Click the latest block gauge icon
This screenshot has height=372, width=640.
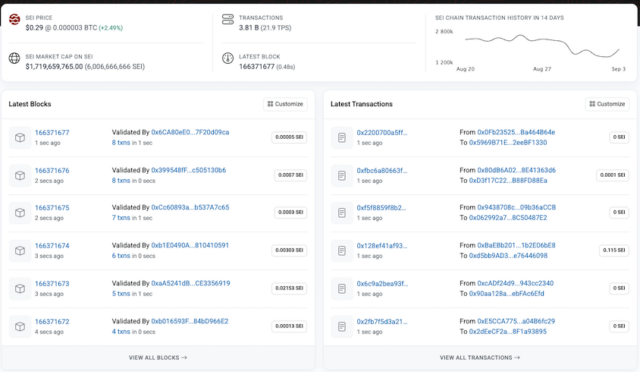point(228,58)
